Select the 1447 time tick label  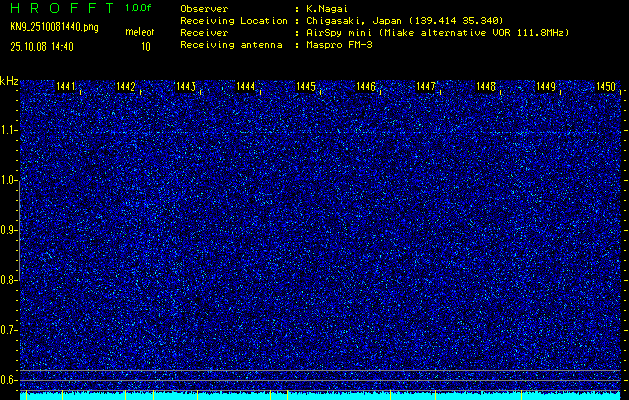click(427, 87)
